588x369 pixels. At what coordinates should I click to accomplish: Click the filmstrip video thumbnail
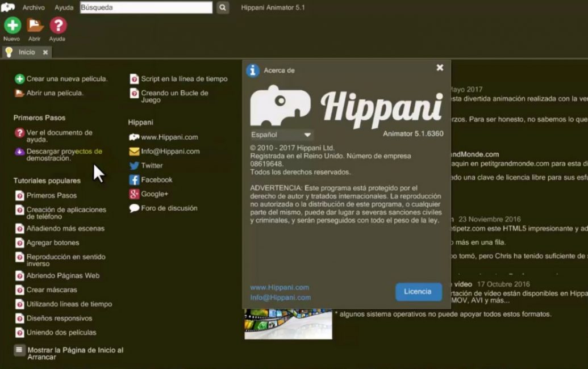coord(288,324)
